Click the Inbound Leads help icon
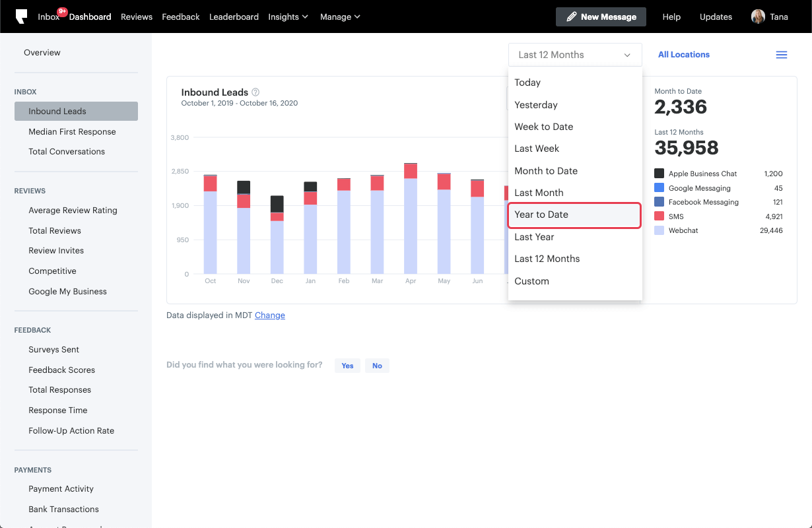Screen dimensions: 812x528 point(255,92)
